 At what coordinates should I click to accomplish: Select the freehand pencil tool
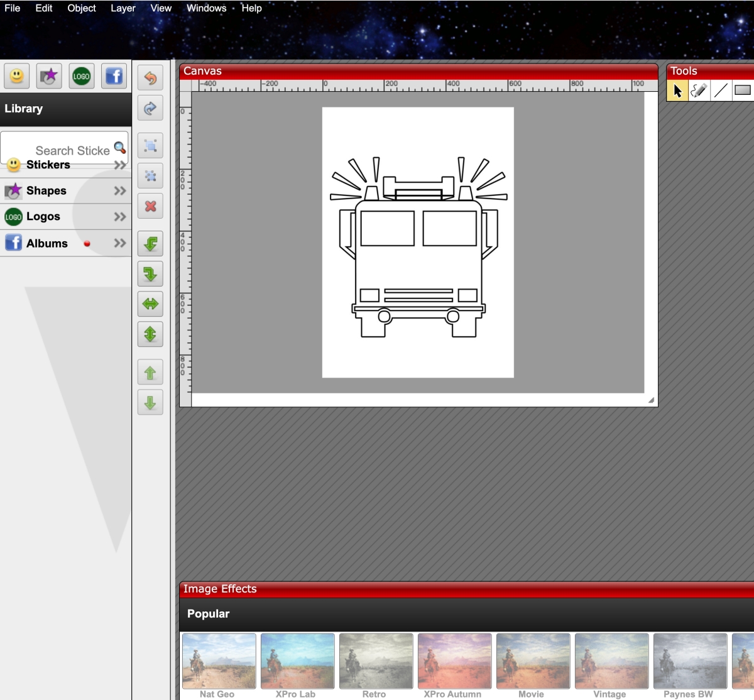699,90
